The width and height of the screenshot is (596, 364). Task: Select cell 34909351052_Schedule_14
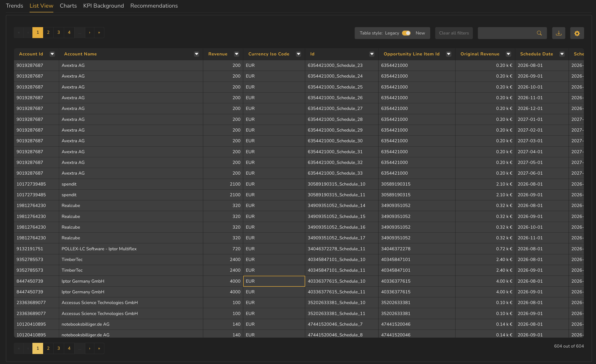342,206
